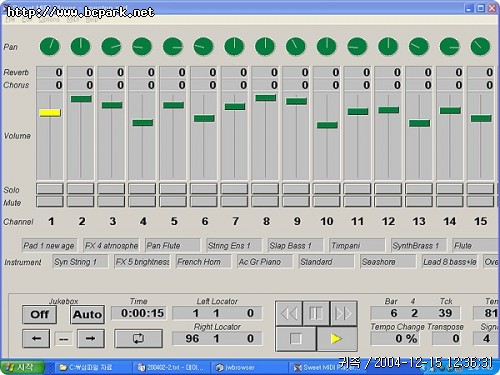Adjust the Pan knob for channel 3
The width and height of the screenshot is (500, 375).
pyautogui.click(x=111, y=46)
